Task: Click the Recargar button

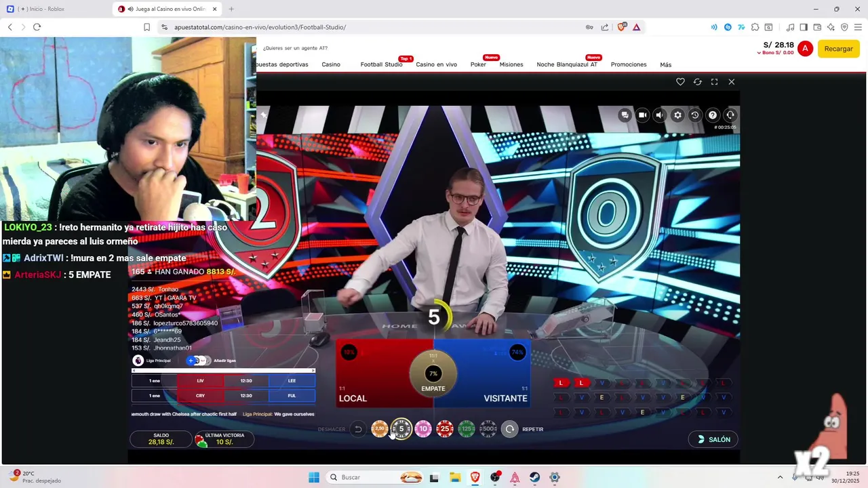Action: (839, 49)
